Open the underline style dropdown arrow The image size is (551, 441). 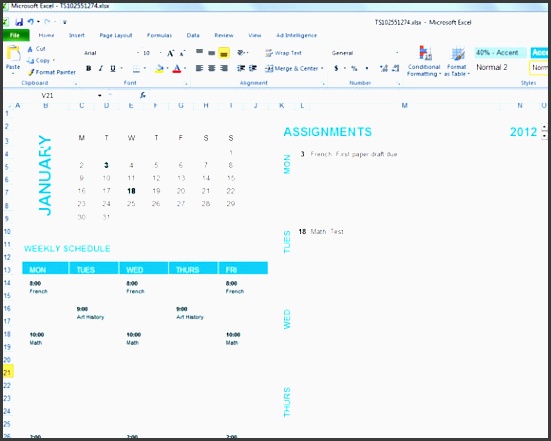(121, 69)
